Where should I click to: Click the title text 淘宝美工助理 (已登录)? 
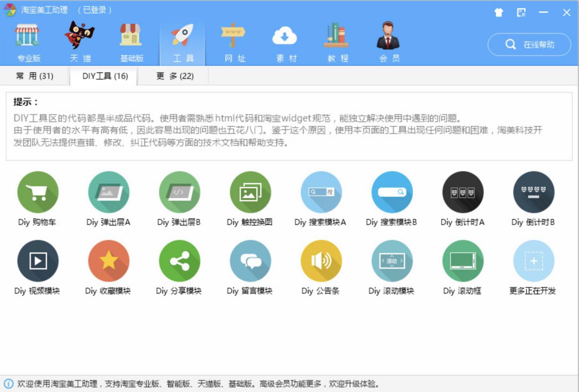point(67,10)
